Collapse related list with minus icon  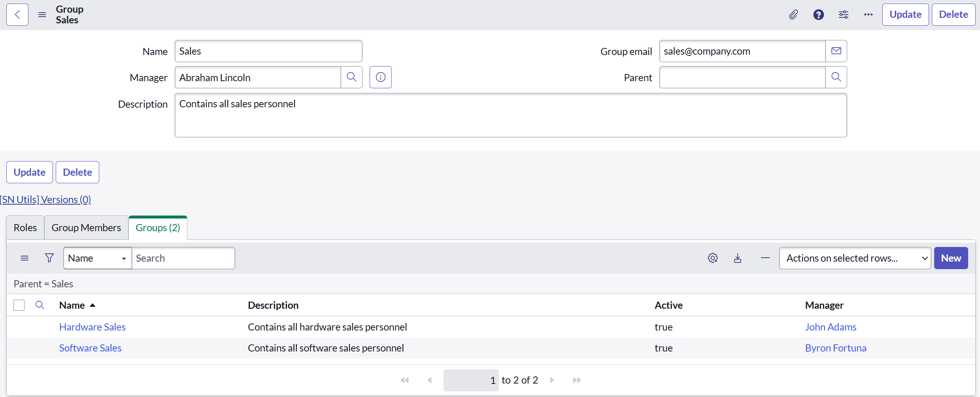point(765,258)
